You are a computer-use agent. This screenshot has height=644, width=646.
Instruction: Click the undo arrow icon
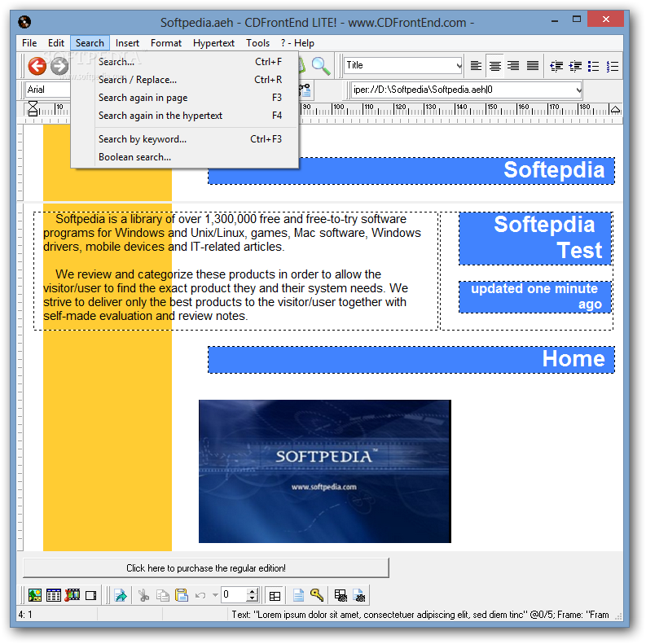coord(200,595)
